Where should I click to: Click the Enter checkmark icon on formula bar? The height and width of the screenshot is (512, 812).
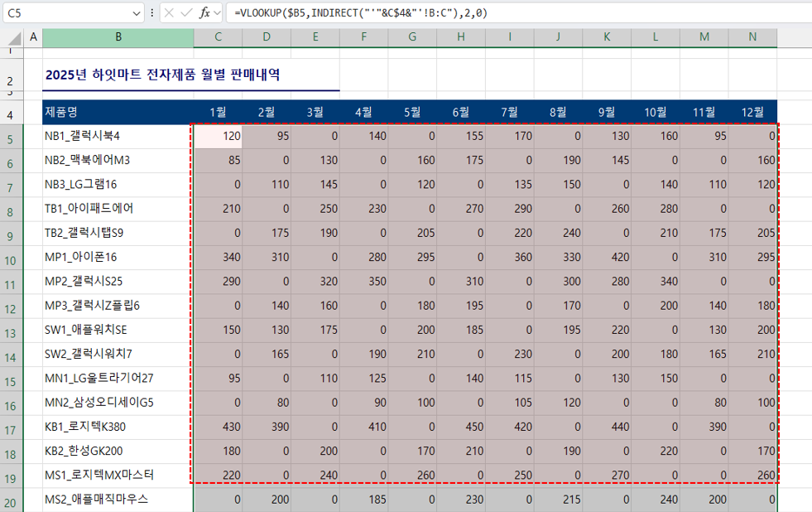(186, 12)
